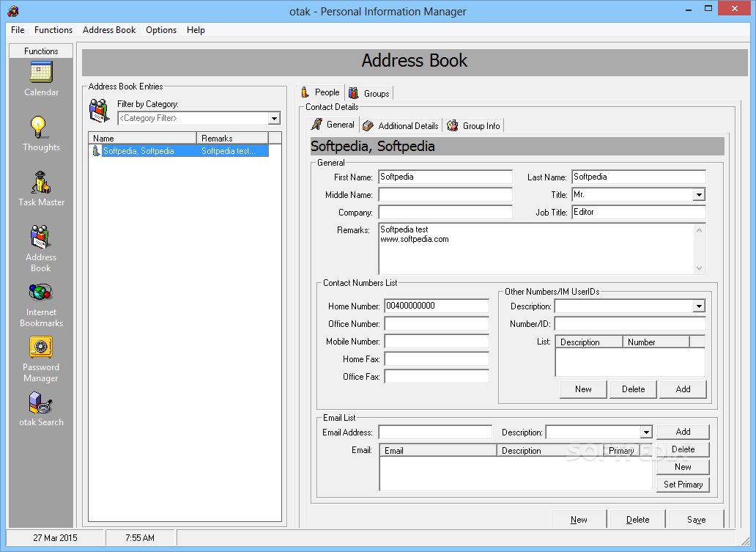Click the First Name field

point(445,177)
